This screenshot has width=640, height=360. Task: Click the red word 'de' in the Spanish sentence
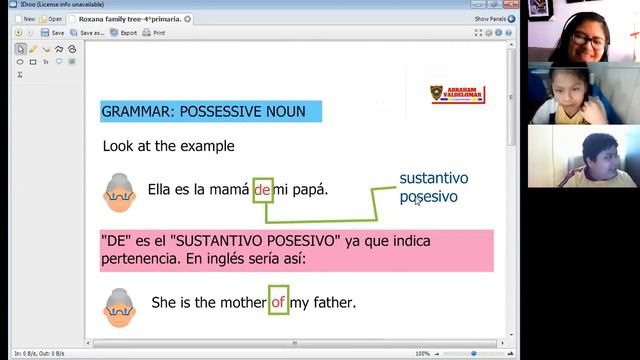pyautogui.click(x=262, y=190)
